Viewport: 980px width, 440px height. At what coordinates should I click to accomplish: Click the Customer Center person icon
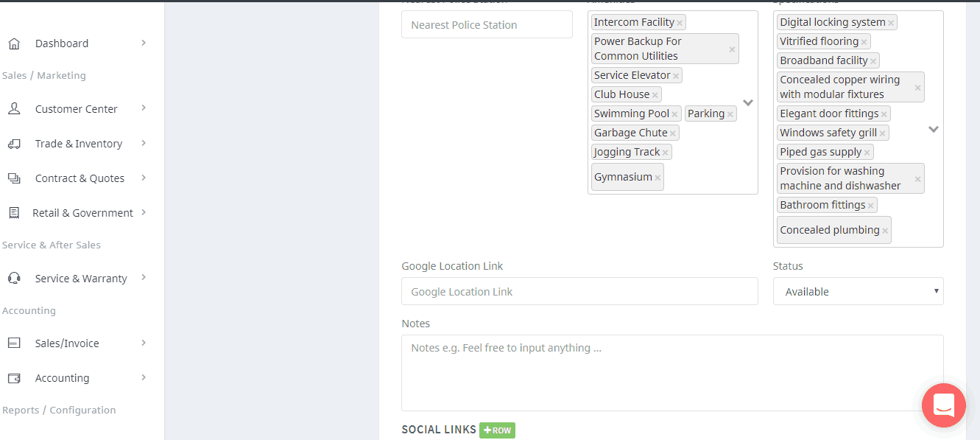coord(13,109)
